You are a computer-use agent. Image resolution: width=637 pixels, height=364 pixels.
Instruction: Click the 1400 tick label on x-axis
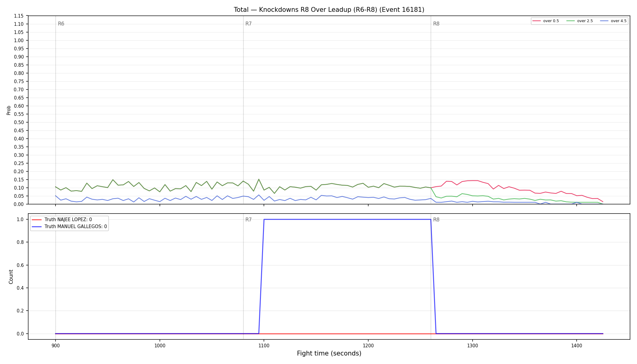tap(577, 345)
